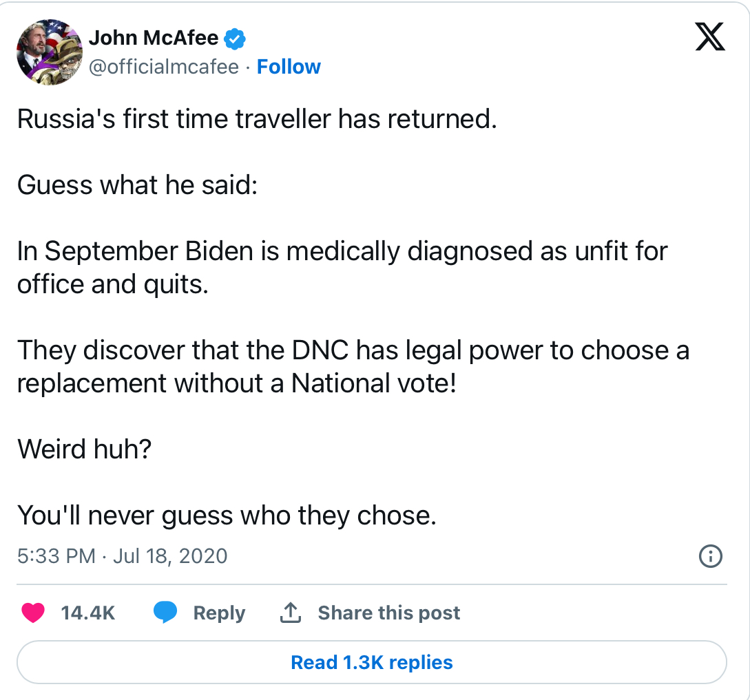The height and width of the screenshot is (700, 750).
Task: Open the John McAfee display name link
Action: (154, 39)
